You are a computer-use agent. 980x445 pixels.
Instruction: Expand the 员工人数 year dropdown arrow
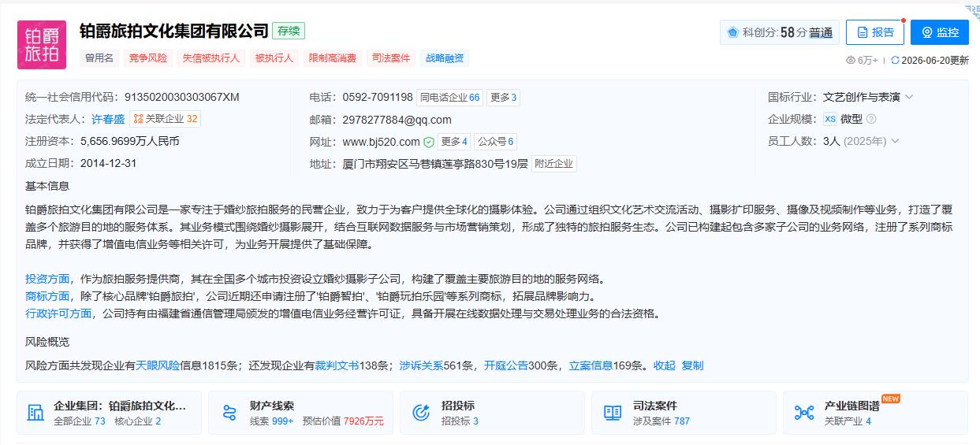[895, 141]
